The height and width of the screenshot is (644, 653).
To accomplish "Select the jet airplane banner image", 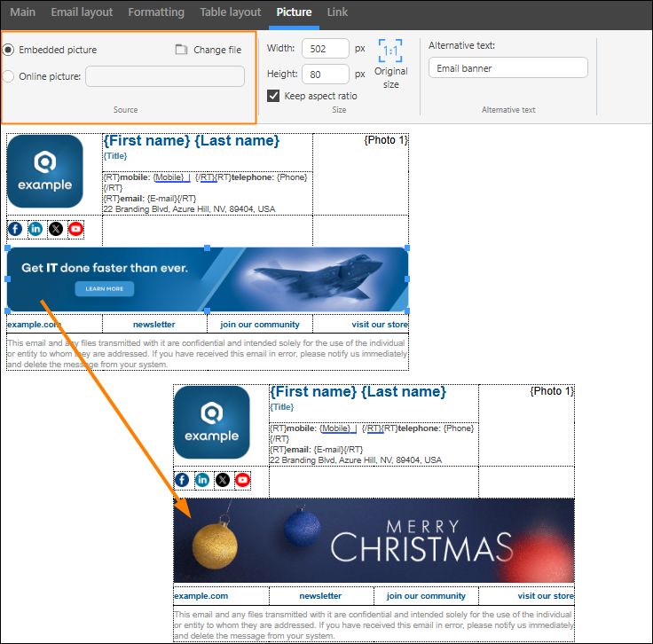I will pyautogui.click(x=208, y=279).
